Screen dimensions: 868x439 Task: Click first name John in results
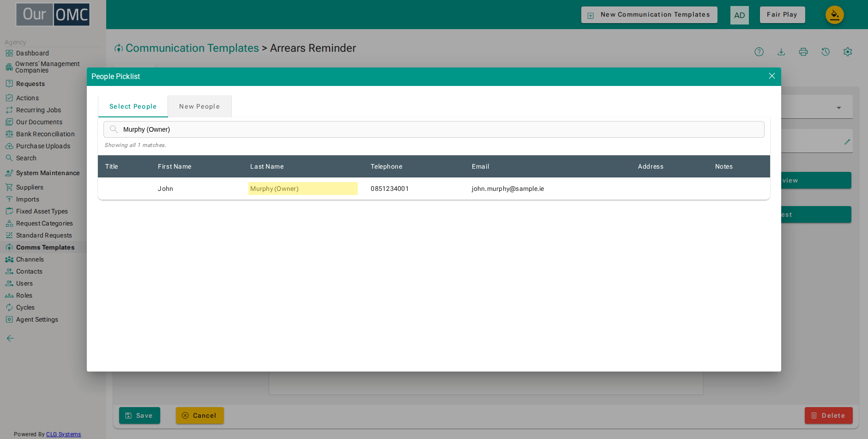tap(165, 189)
